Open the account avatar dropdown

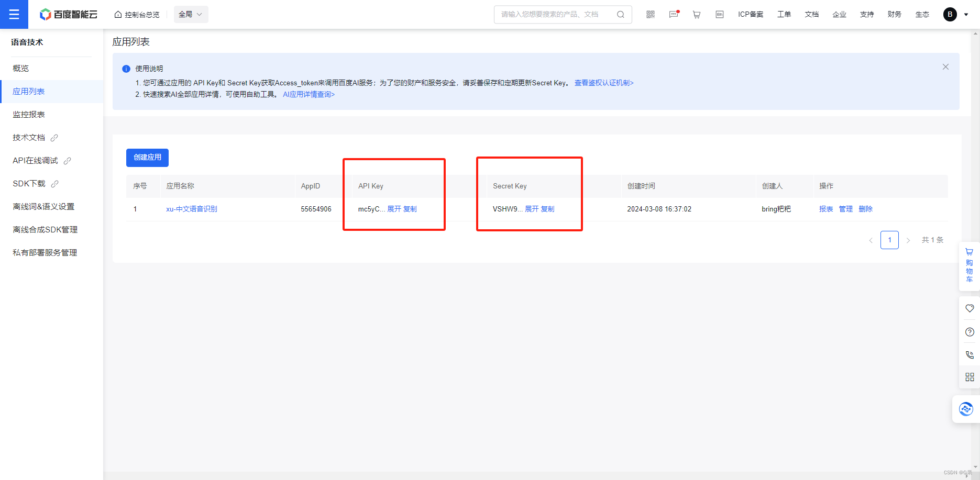pos(950,14)
